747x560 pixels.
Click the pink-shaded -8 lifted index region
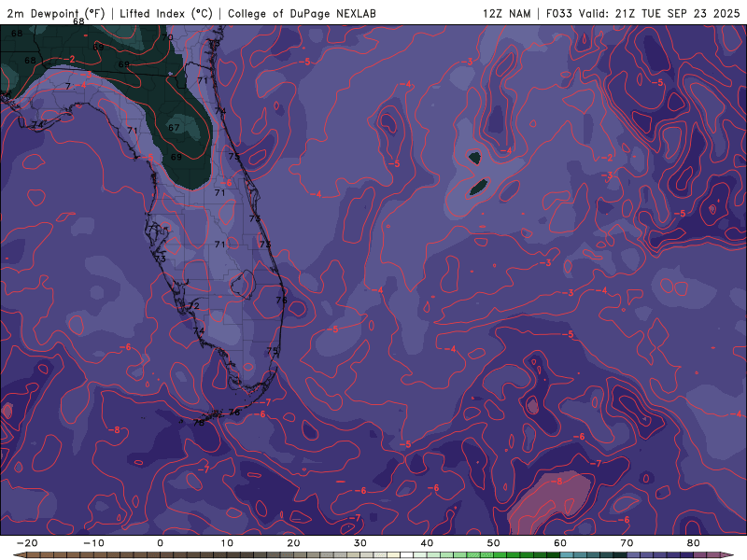click(x=550, y=505)
